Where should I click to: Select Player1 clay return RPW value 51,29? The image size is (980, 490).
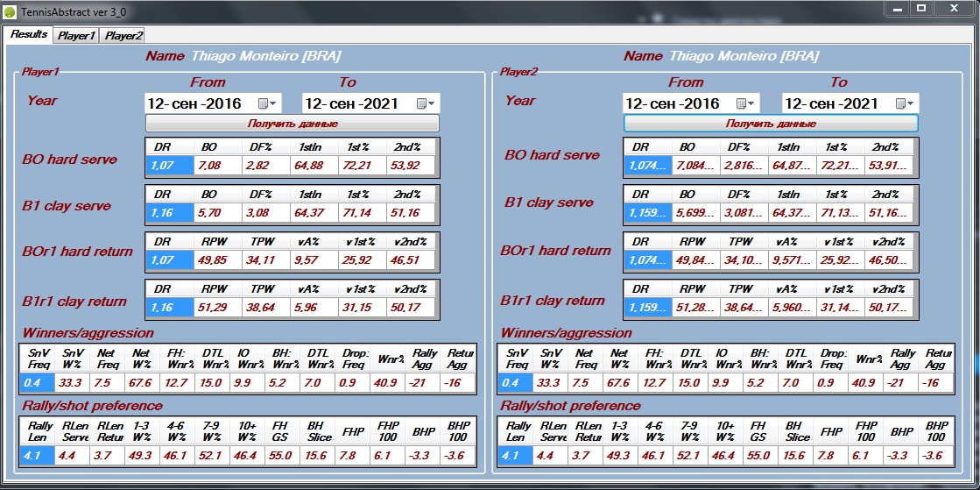(x=217, y=308)
